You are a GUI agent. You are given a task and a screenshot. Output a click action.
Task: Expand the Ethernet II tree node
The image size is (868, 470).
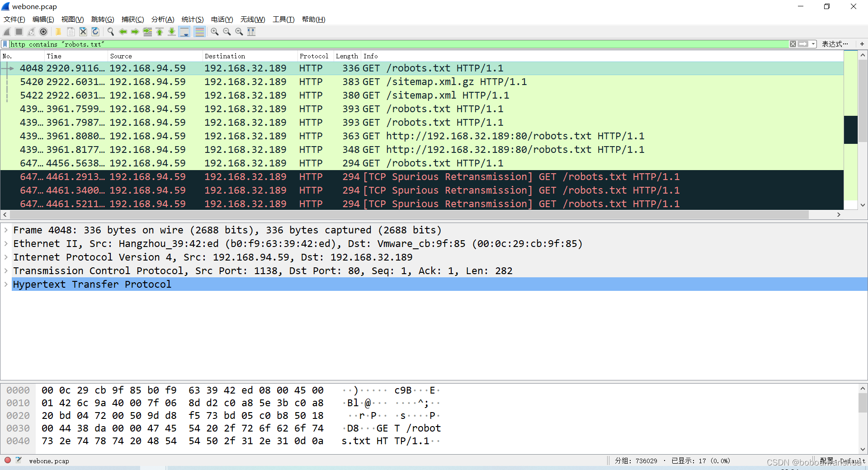[x=6, y=244]
